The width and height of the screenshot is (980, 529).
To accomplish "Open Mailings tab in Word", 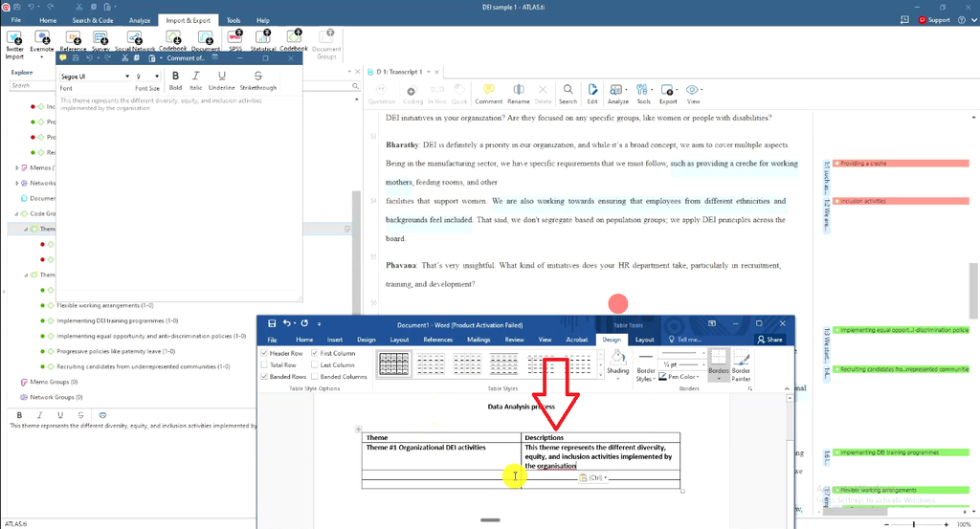I will coord(479,340).
